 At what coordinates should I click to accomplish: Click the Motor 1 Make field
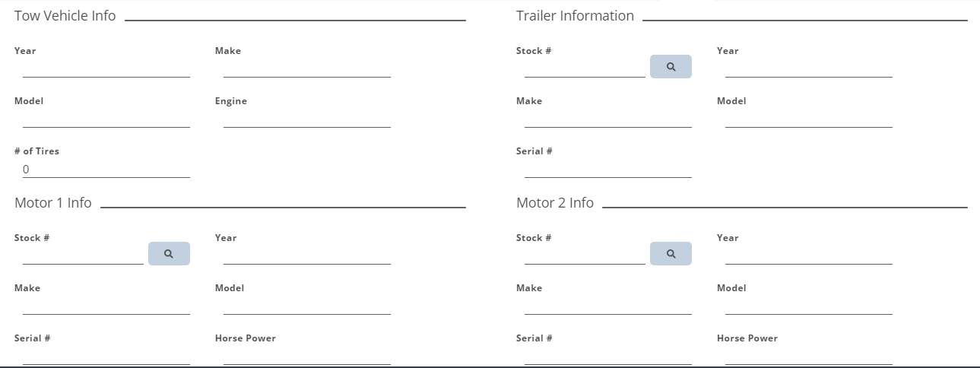(x=106, y=306)
